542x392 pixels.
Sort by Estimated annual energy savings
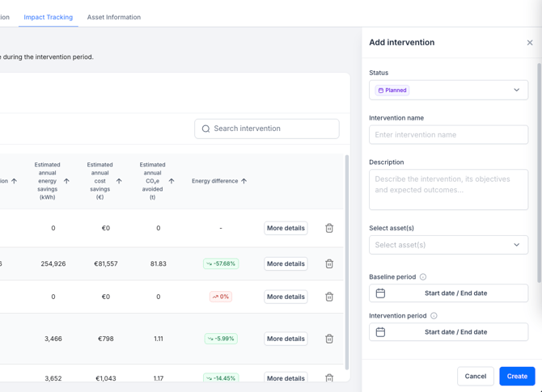[x=66, y=181]
